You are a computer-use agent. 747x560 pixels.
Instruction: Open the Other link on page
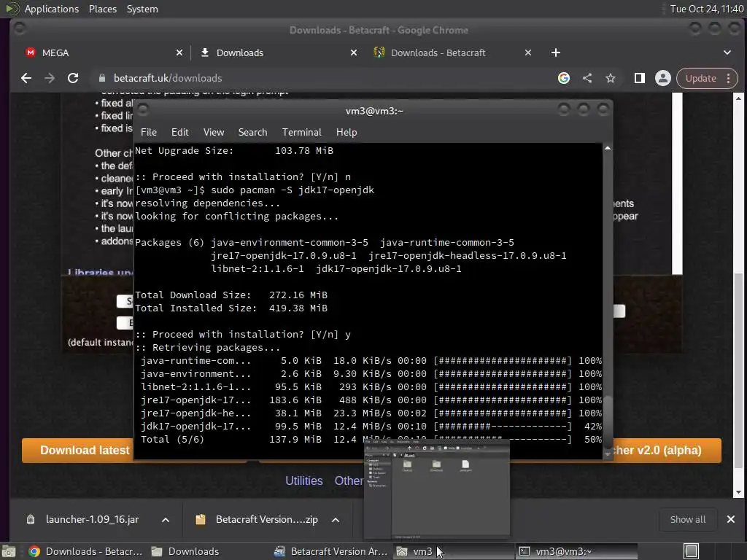click(x=349, y=481)
